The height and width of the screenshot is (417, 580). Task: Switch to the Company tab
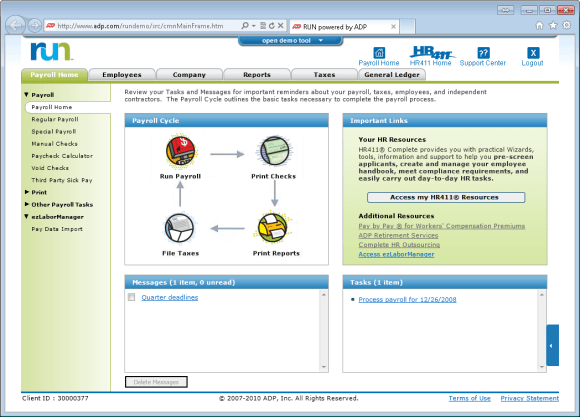pyautogui.click(x=189, y=75)
